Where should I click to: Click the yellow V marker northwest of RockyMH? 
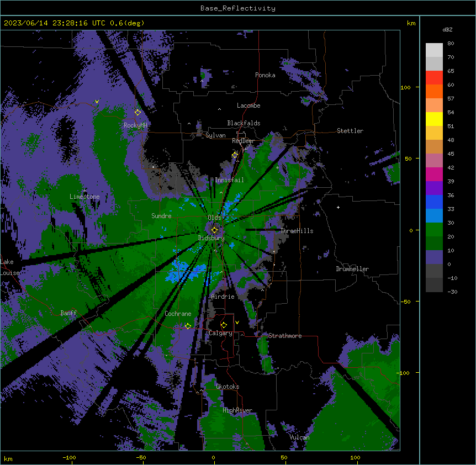coord(97,102)
